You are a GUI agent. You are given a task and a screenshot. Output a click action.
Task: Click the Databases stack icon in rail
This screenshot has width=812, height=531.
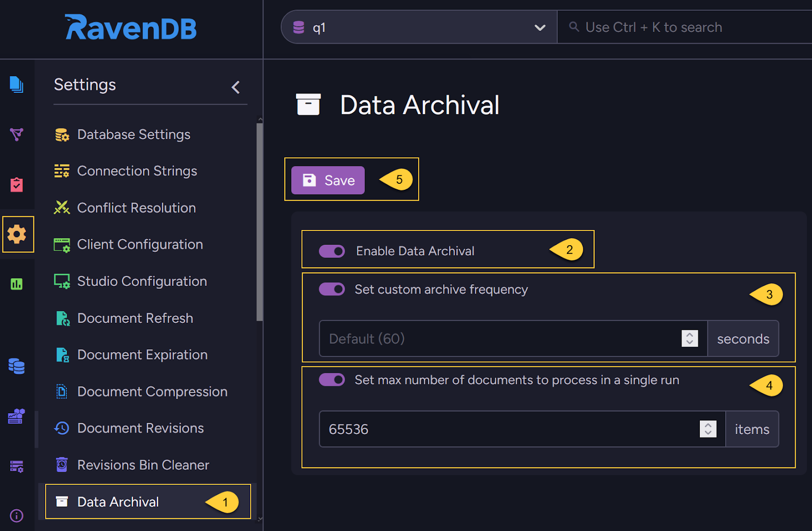pos(16,366)
